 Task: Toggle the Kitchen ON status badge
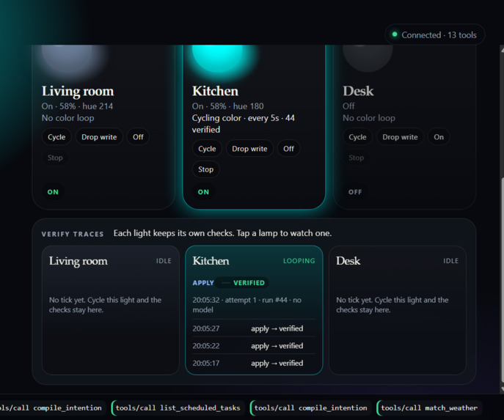point(203,192)
